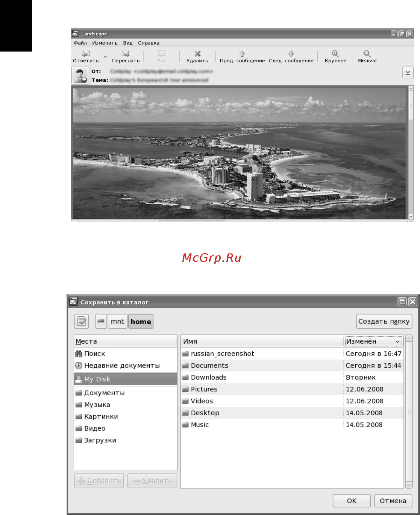This screenshot has width=420, height=515.
Task: Click the Reply (Ответить) envelope icon
Action: point(86,54)
